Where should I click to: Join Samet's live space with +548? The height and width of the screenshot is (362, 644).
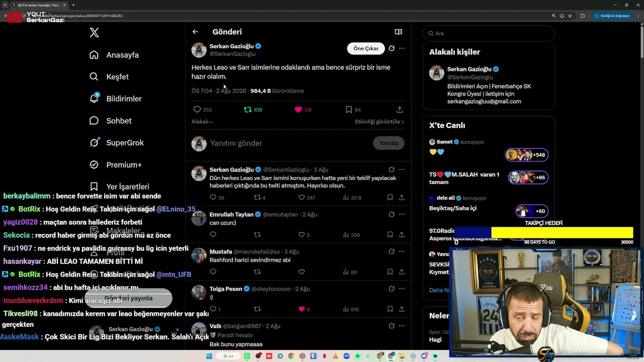click(527, 155)
